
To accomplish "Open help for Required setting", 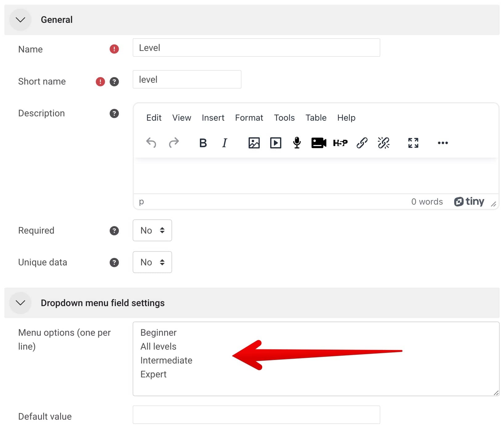I will [114, 231].
